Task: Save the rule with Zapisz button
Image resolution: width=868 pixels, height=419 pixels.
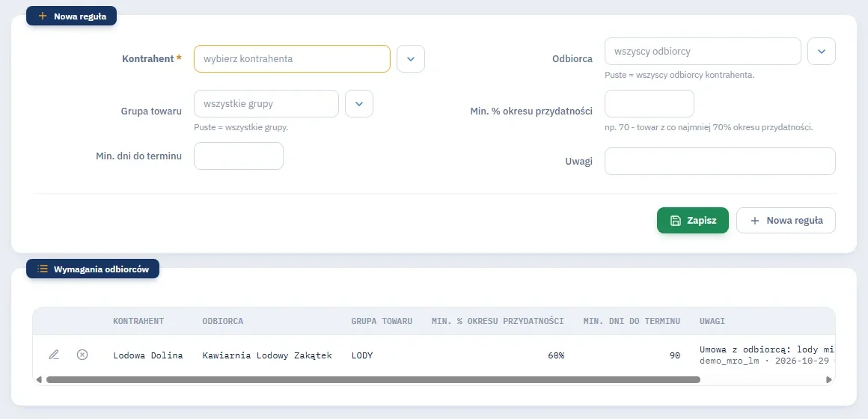Action: point(693,220)
